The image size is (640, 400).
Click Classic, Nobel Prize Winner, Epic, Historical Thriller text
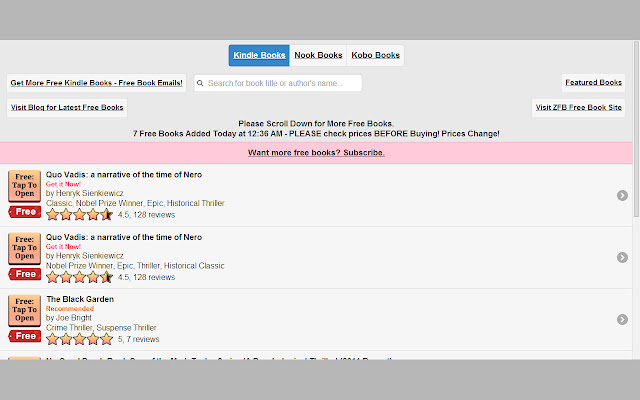(x=135, y=203)
